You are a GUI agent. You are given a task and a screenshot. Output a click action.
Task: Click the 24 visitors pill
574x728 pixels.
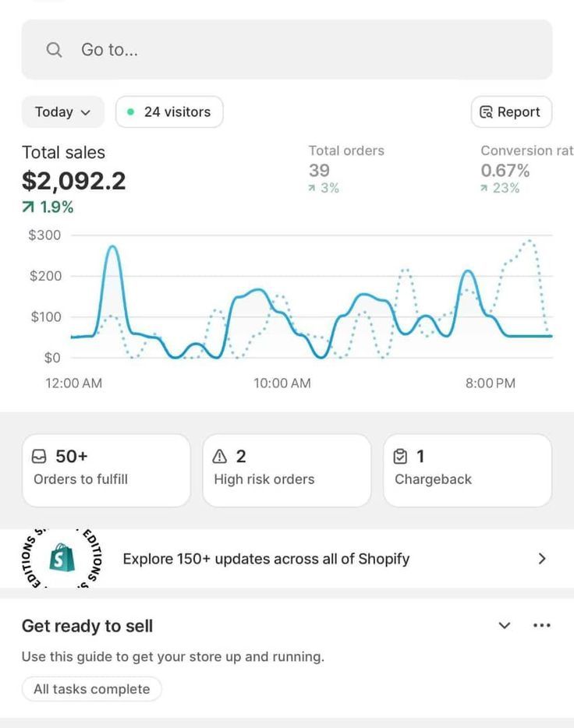point(169,111)
